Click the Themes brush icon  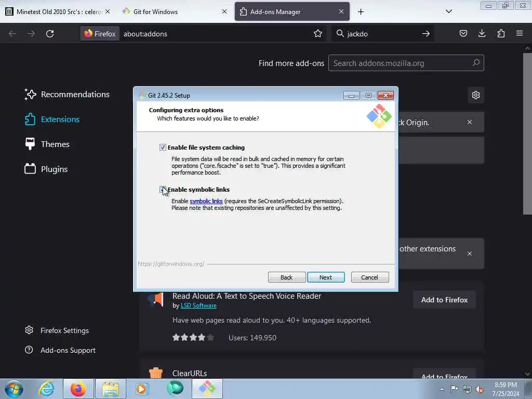[30, 144]
